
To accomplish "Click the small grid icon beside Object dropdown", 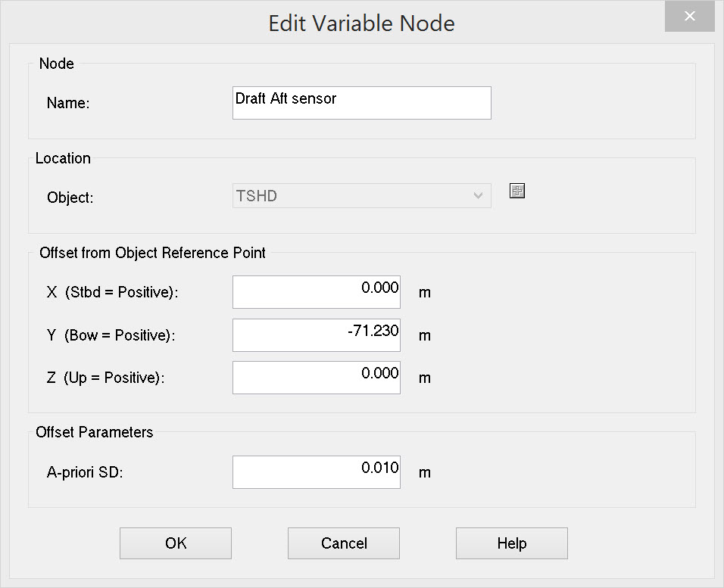I will coord(517,191).
